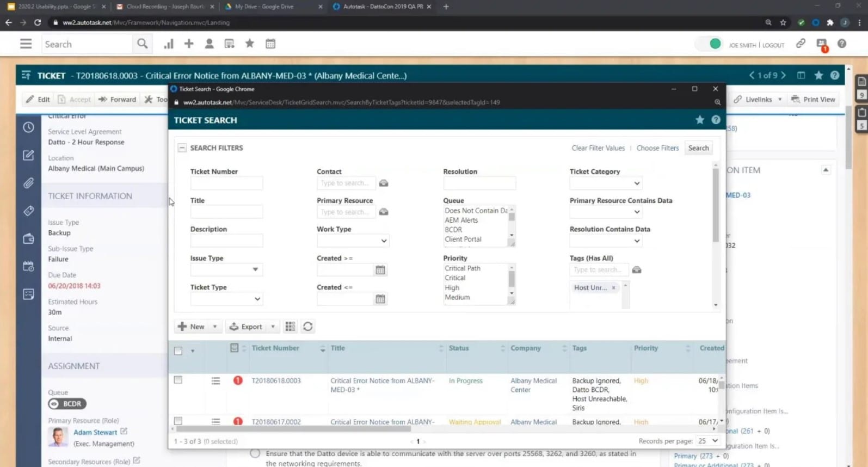The image size is (868, 467).
Task: Click the LOGOUT link
Action: 773,45
